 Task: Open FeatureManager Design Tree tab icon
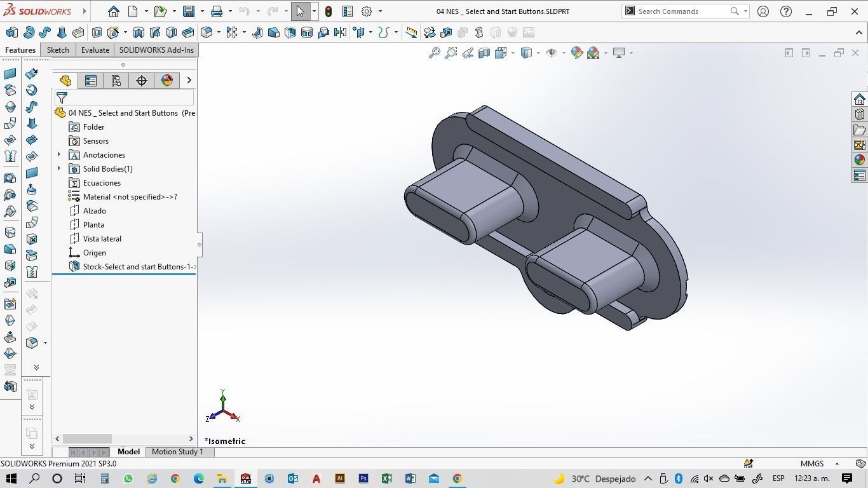[x=65, y=80]
